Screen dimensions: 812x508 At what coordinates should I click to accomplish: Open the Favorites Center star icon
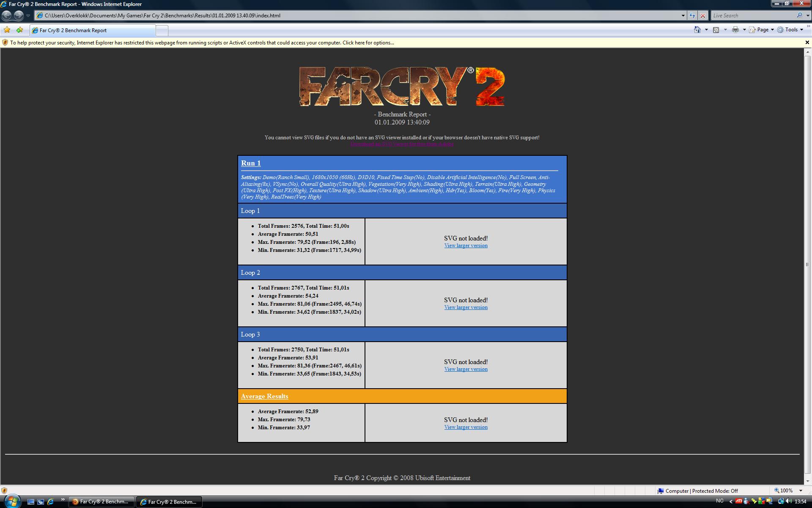point(7,30)
